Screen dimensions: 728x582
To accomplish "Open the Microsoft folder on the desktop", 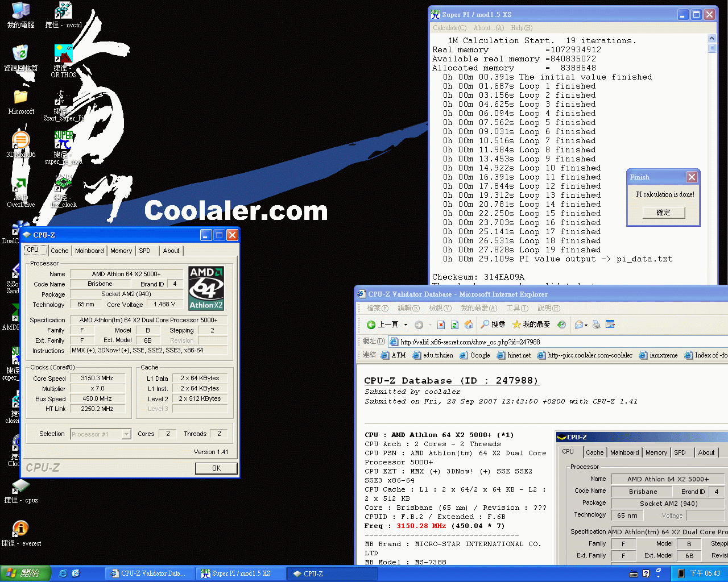I will coord(20,101).
